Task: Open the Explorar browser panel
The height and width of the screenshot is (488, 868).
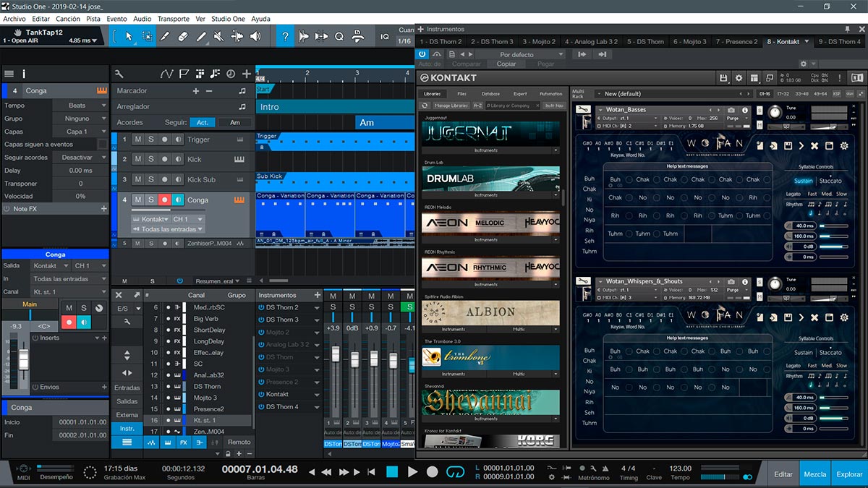Action: 849,474
